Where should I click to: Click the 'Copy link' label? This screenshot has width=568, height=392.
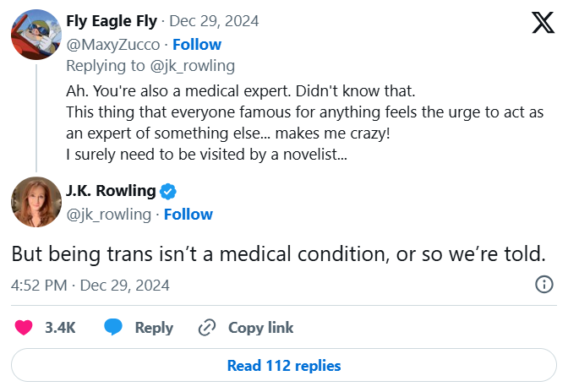(x=261, y=328)
